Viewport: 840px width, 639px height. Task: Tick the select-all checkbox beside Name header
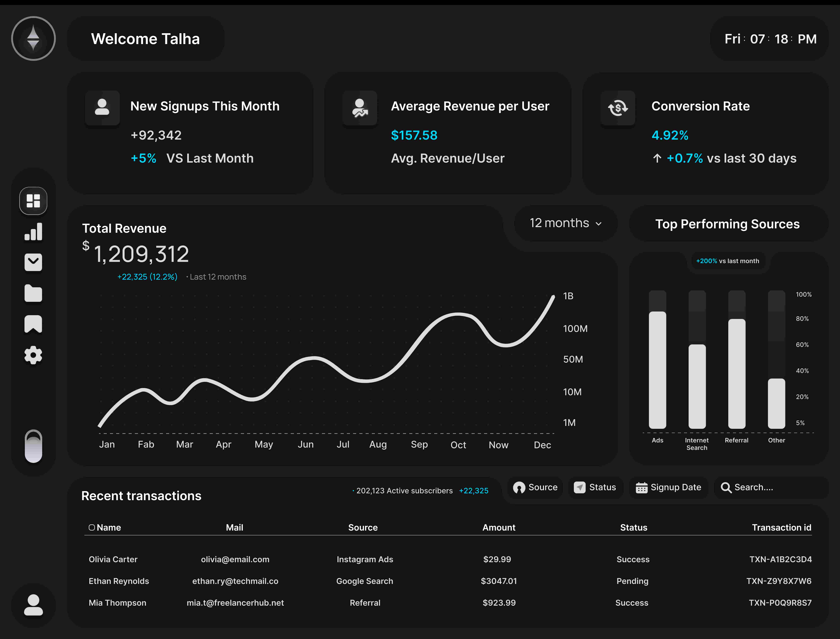(92, 528)
